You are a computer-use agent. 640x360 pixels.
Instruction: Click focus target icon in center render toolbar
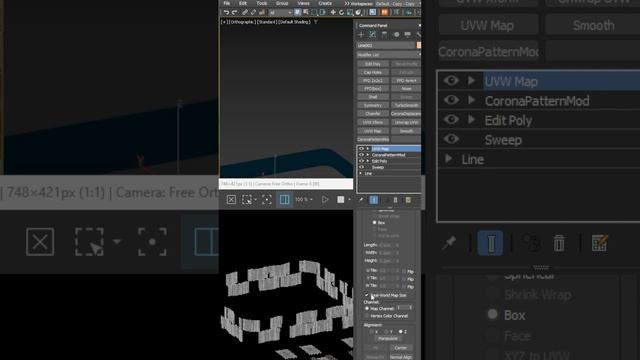(x=267, y=200)
